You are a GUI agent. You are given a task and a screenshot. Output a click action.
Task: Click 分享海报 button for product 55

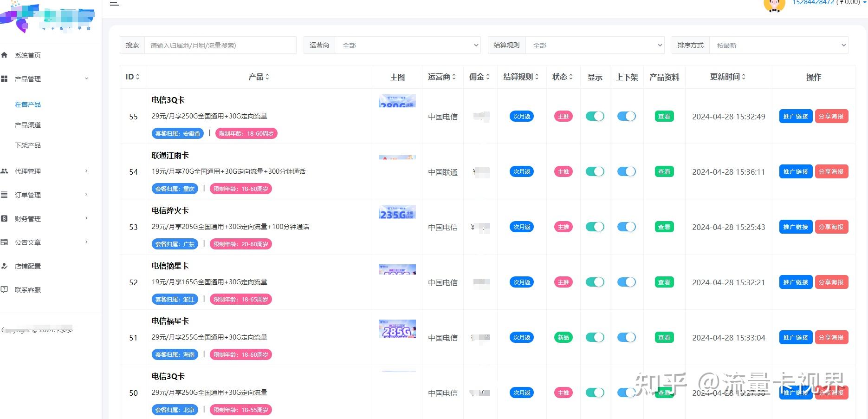coord(831,116)
